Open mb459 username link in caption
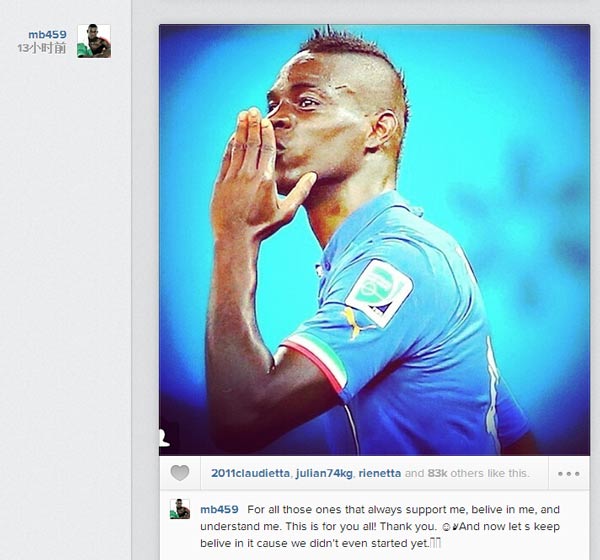This screenshot has width=600, height=560. coord(219,509)
